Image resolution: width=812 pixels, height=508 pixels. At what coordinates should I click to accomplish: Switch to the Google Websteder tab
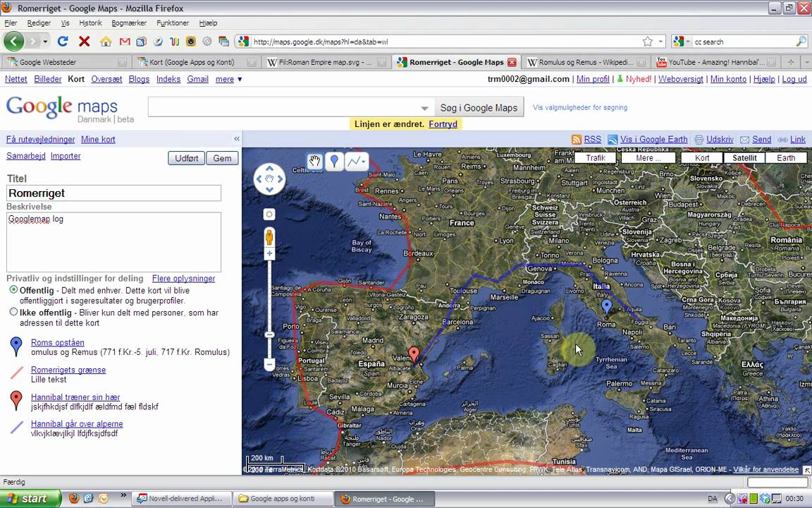(x=66, y=62)
